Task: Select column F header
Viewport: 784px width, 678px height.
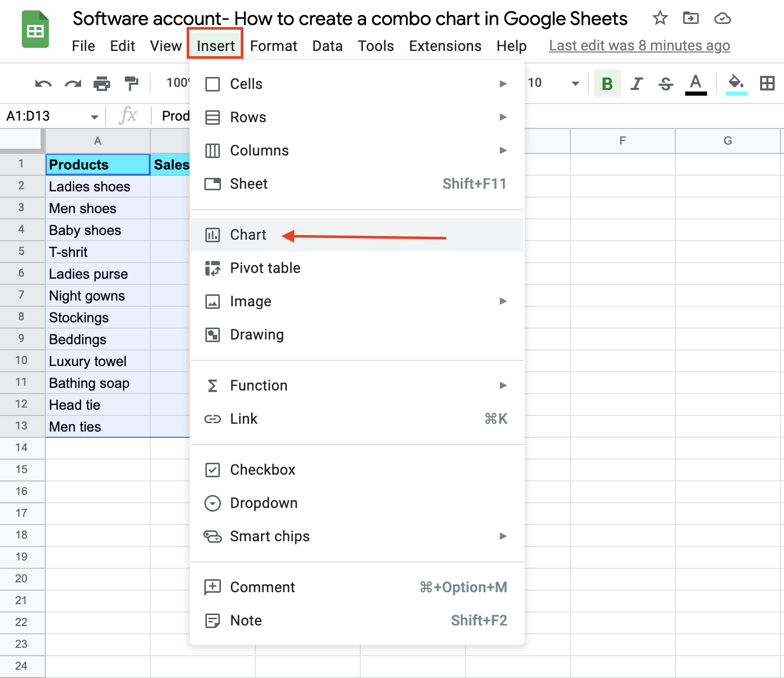Action: coord(623,140)
